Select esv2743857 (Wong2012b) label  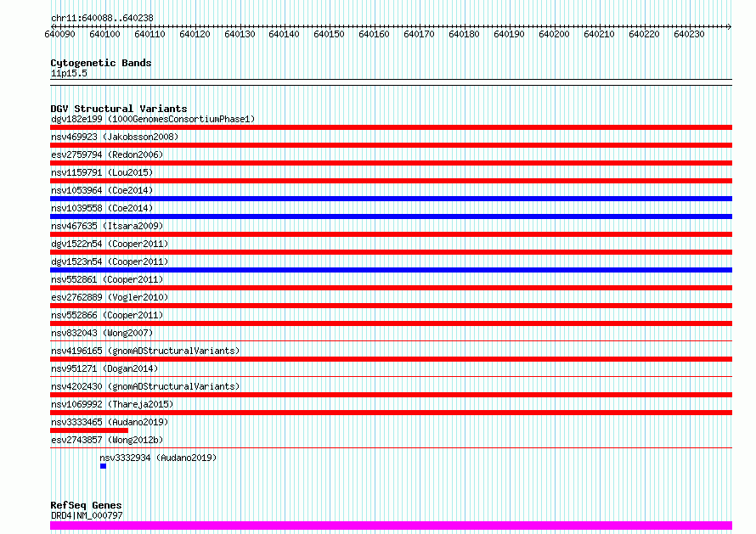tap(107, 440)
